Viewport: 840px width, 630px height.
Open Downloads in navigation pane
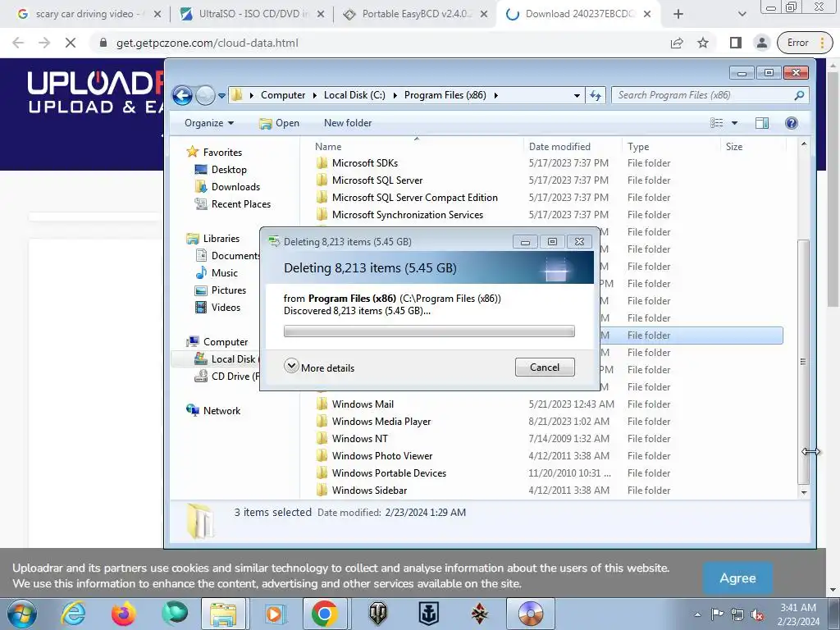click(235, 186)
